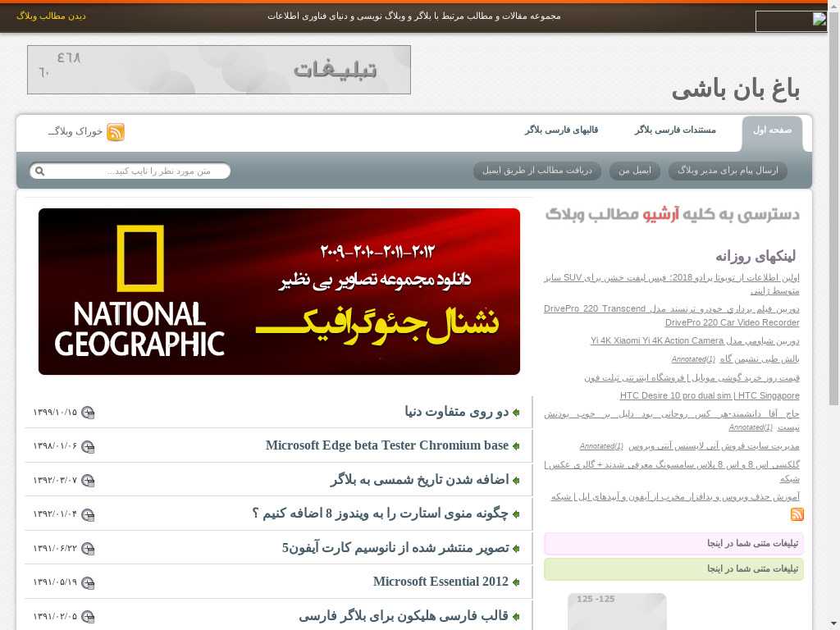Open the Galaxy S8 and S8 Plus daily link
This screenshot has height=630, width=840.
pyautogui.click(x=672, y=472)
